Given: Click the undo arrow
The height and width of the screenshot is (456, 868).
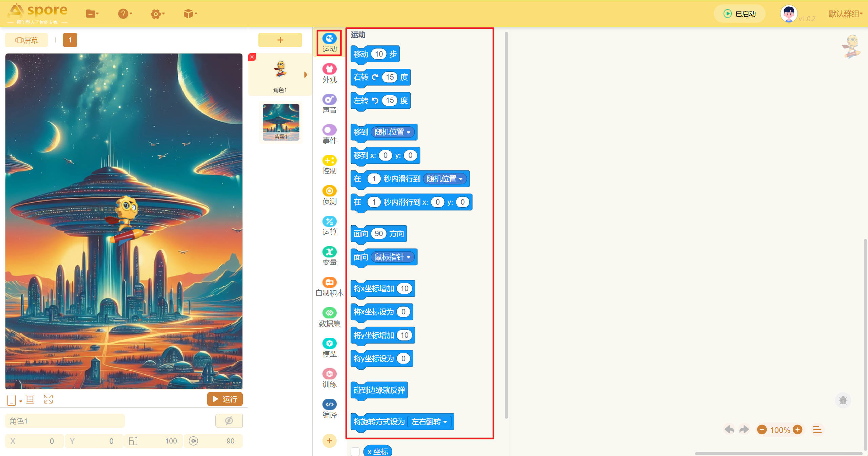Looking at the screenshot, I should (x=729, y=430).
